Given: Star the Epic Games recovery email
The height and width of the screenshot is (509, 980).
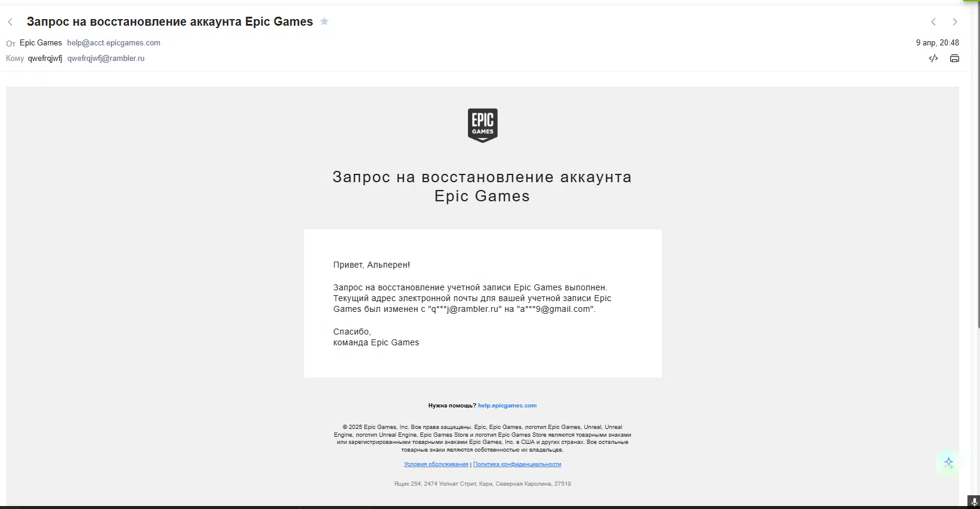Looking at the screenshot, I should 324,22.
